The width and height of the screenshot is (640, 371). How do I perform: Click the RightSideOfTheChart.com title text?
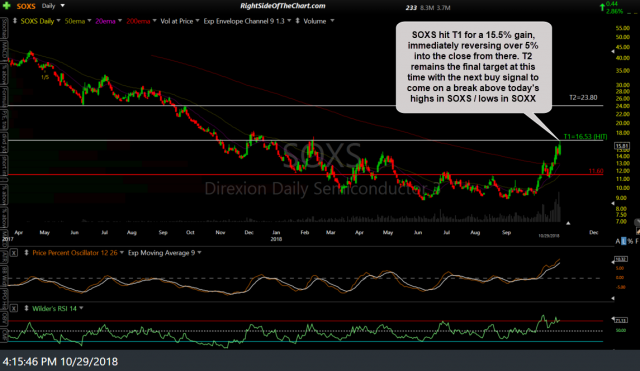[282, 6]
